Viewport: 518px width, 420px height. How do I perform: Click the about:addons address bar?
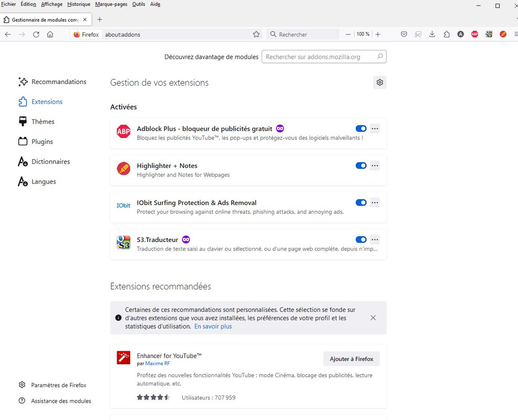(179, 34)
